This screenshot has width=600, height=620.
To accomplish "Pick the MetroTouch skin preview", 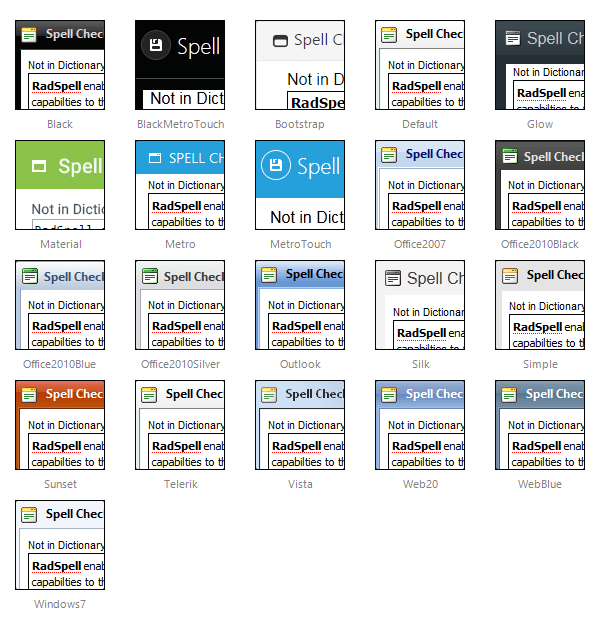I will [300, 185].
